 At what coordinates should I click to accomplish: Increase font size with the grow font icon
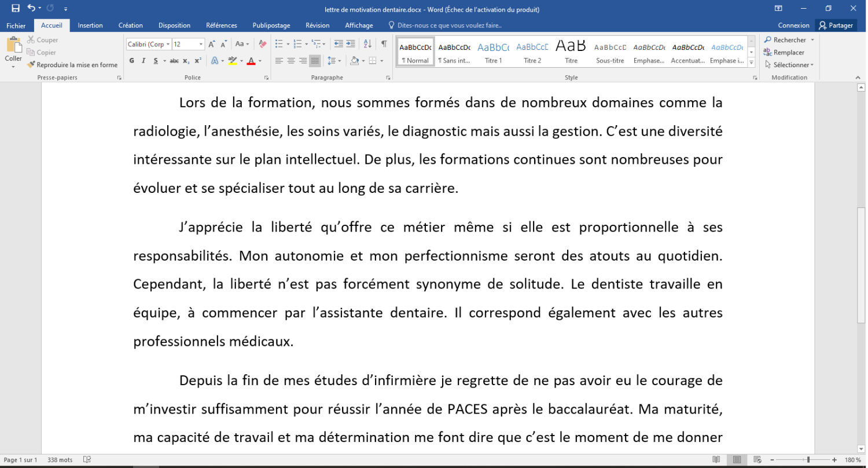click(x=212, y=44)
